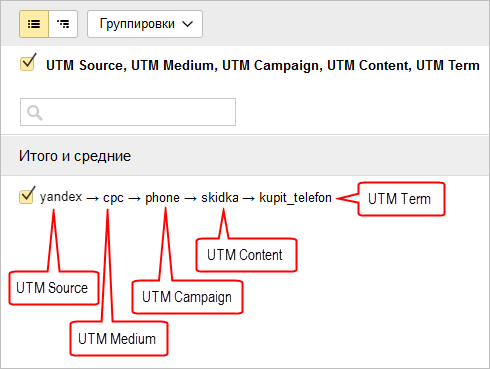The width and height of the screenshot is (490, 369).
Task: Click the UTM Medium callout label
Action: tap(119, 339)
